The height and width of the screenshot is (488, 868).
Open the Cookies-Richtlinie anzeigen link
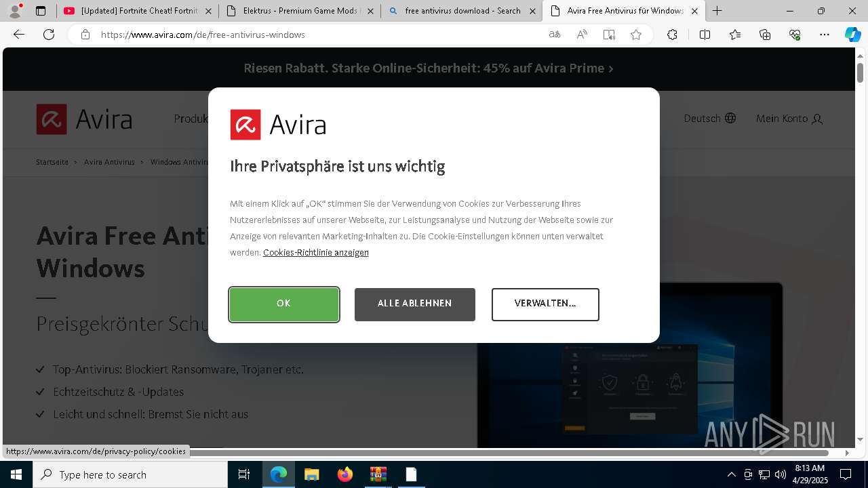[x=316, y=253]
